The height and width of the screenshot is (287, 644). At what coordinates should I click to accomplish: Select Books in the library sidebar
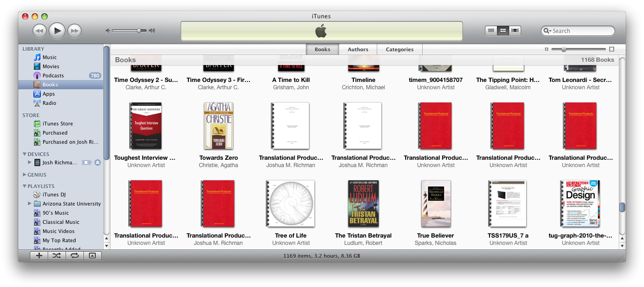[x=61, y=85]
